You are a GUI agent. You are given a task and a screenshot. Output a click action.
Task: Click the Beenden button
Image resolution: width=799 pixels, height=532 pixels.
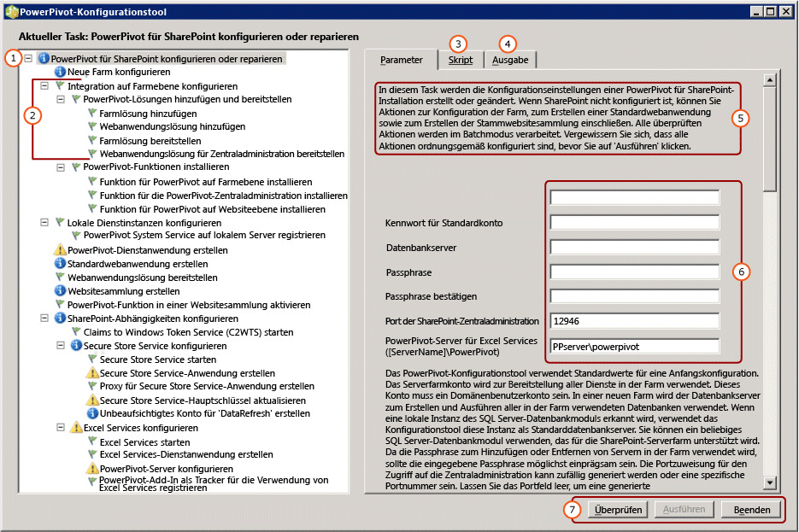tap(751, 510)
